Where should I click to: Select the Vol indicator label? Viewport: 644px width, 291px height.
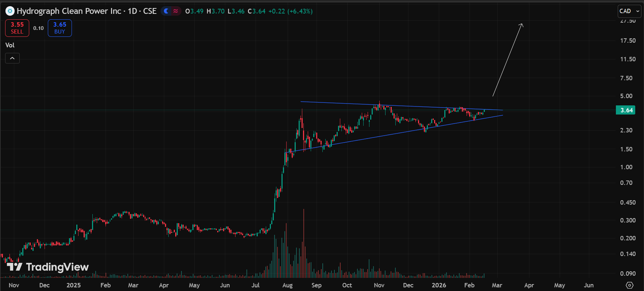coord(10,45)
